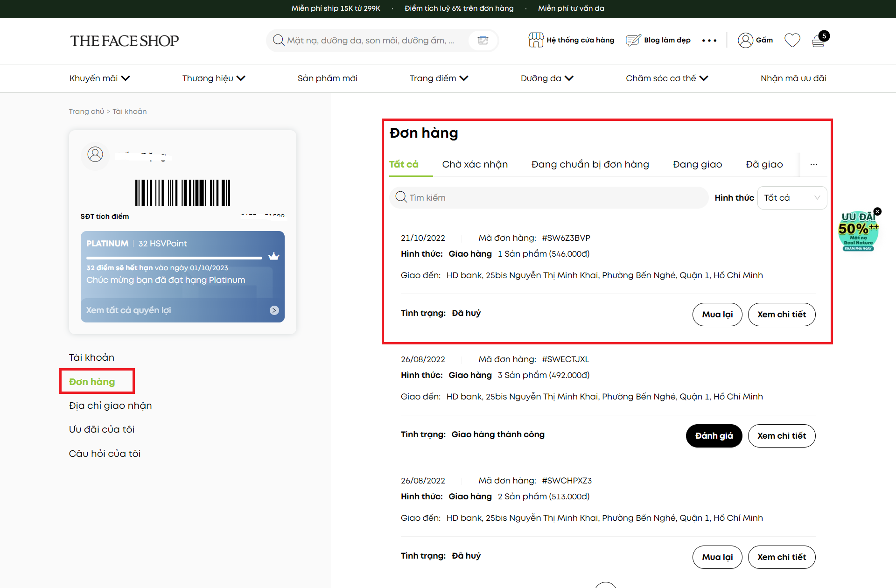Click the Giao hàng thành công status
The height and width of the screenshot is (588, 896).
pyautogui.click(x=498, y=434)
